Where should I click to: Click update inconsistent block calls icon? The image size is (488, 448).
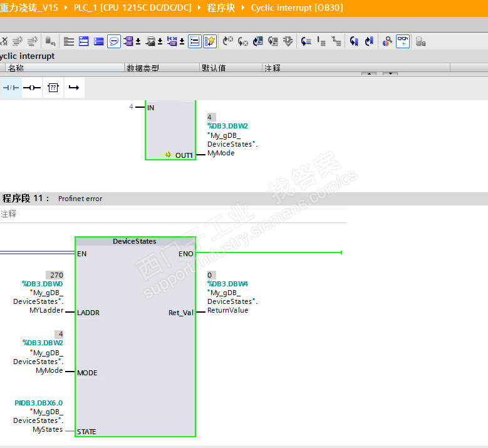click(257, 41)
